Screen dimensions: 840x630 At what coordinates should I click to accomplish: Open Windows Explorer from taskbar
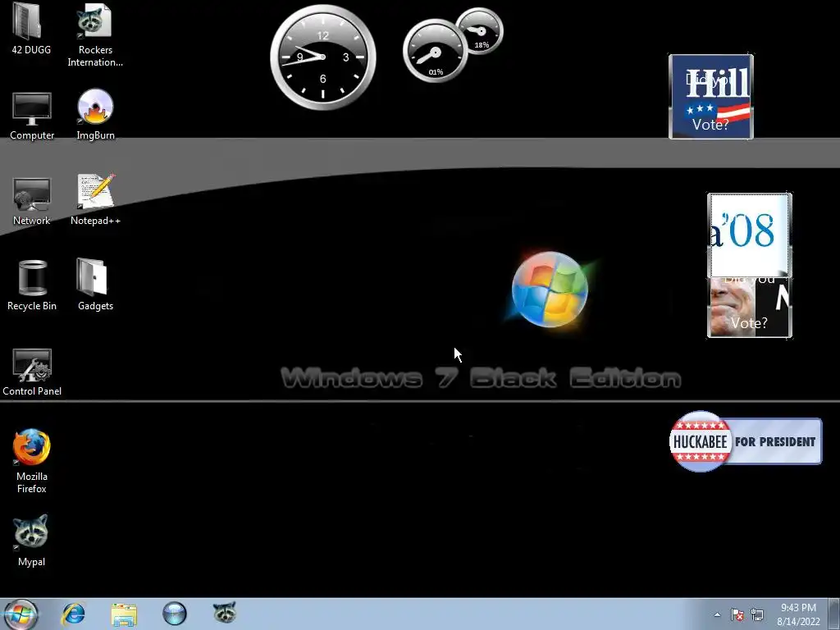(124, 614)
